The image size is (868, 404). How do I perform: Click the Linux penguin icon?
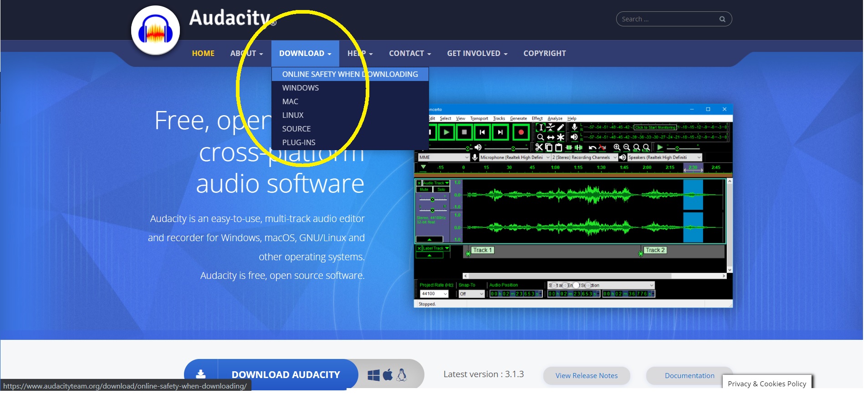coord(401,374)
